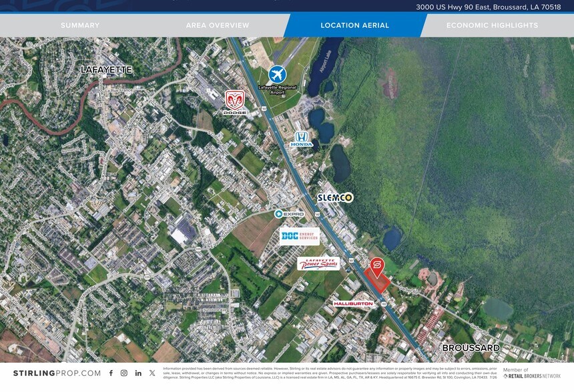Click the red highlighted property parcel
The width and height of the screenshot is (574, 392).
(376, 281)
